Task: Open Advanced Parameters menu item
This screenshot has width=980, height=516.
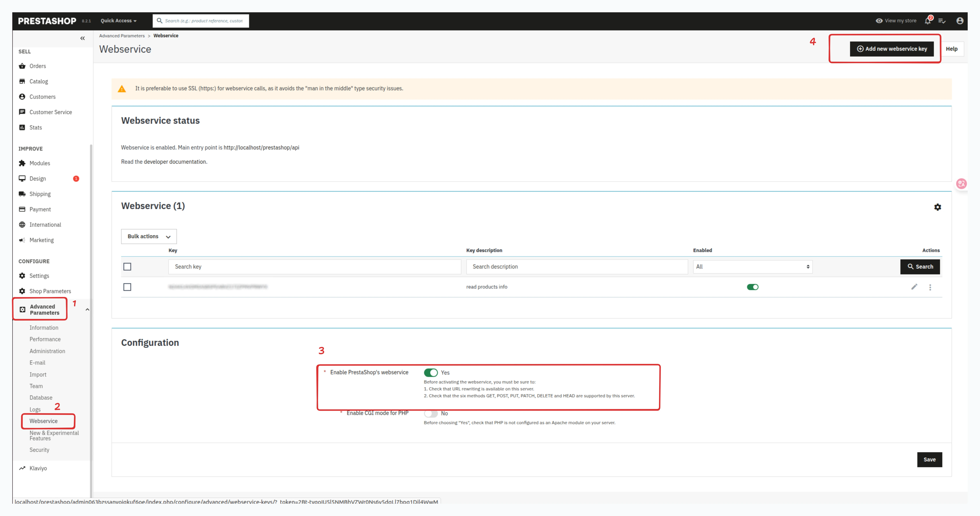Action: [x=45, y=309]
